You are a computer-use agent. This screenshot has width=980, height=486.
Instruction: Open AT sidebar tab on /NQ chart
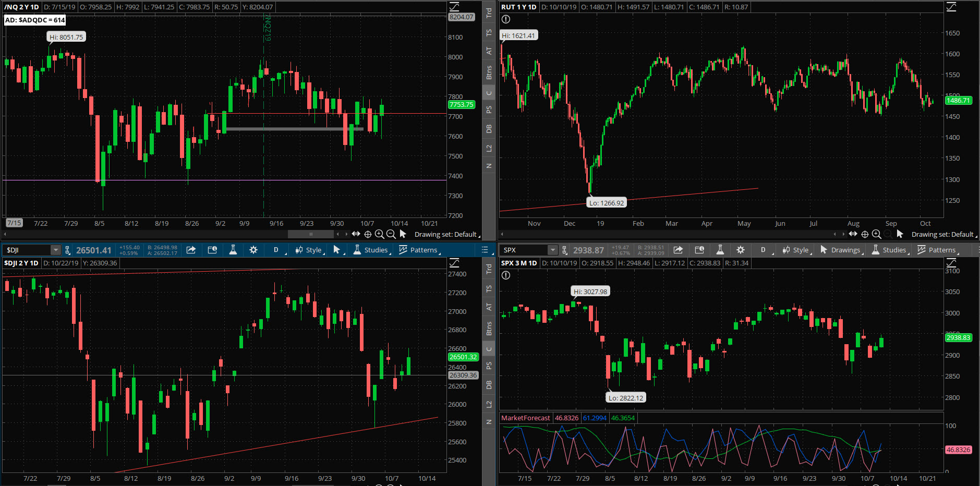[489, 51]
